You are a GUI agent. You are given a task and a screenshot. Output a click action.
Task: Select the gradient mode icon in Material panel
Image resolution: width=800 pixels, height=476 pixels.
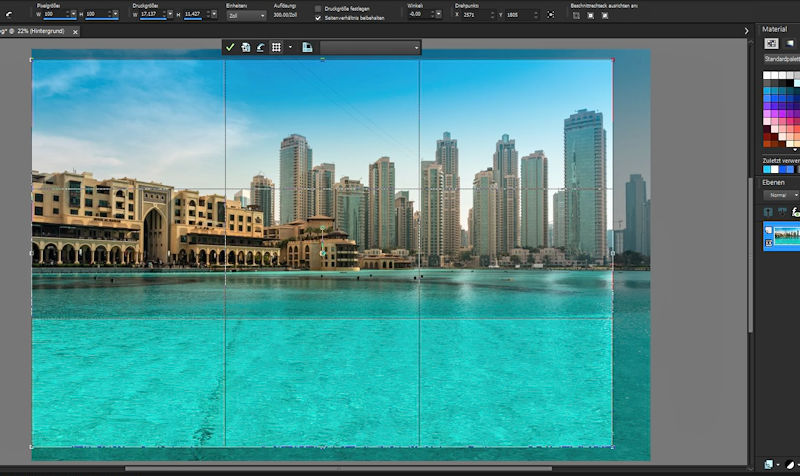(790, 43)
